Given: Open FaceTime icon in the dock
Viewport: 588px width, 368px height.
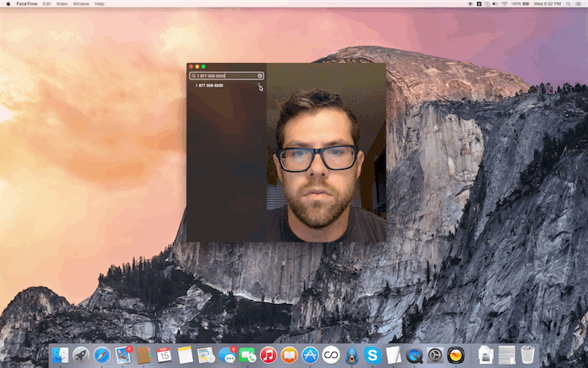Looking at the screenshot, I should point(248,355).
